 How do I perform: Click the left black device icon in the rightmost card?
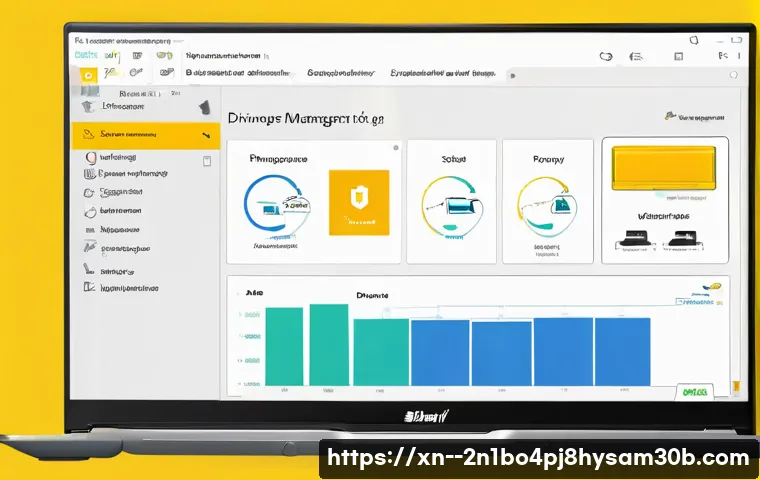[x=631, y=240]
